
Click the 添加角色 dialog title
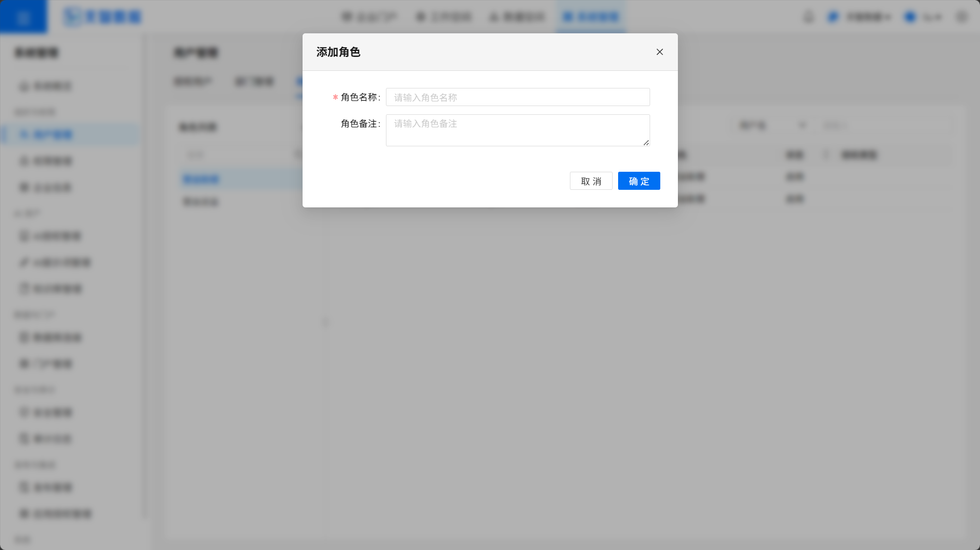[x=338, y=52]
